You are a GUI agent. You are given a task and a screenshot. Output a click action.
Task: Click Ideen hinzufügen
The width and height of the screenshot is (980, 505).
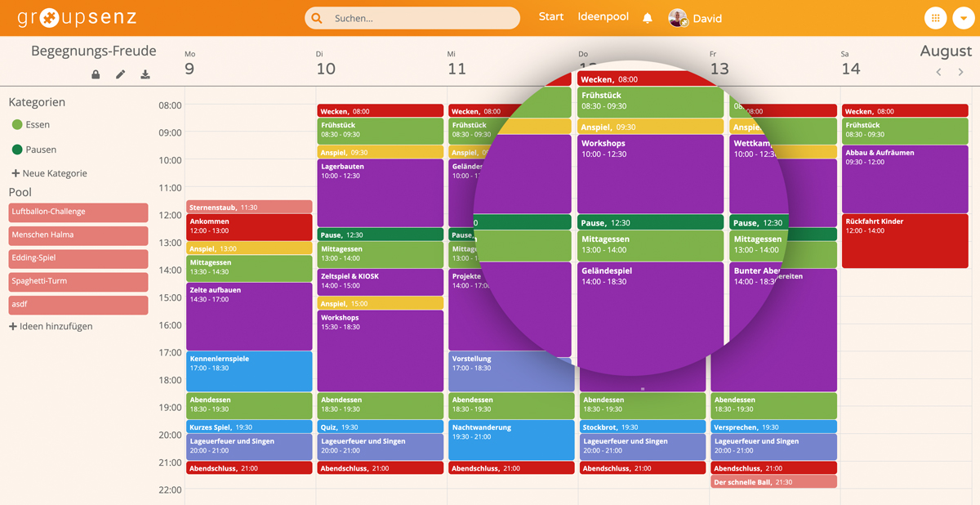(x=51, y=326)
